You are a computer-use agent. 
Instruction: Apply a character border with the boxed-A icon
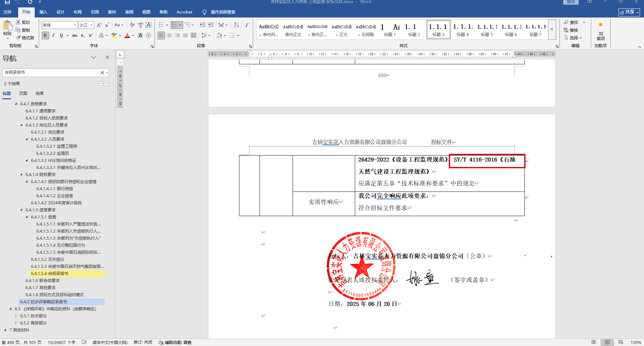click(x=148, y=25)
